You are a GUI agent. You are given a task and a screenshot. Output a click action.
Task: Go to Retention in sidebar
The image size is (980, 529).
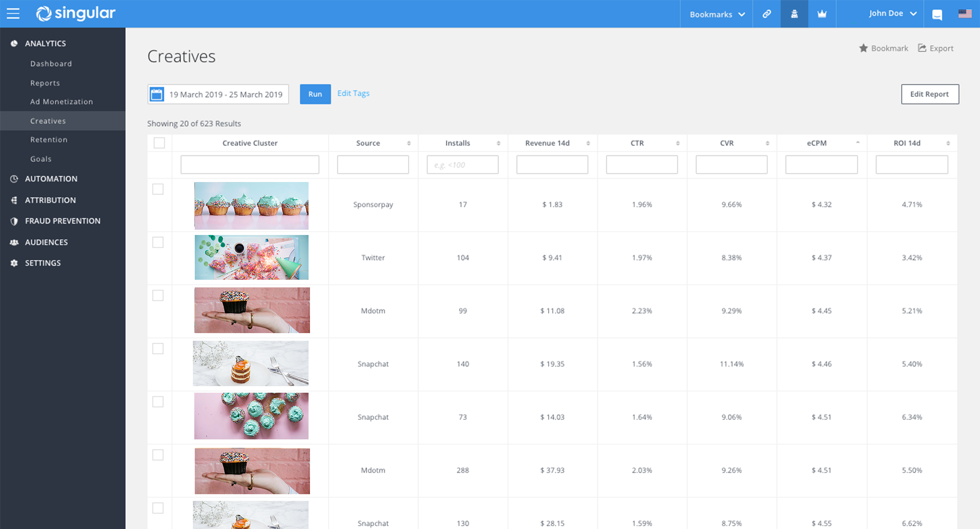(49, 140)
